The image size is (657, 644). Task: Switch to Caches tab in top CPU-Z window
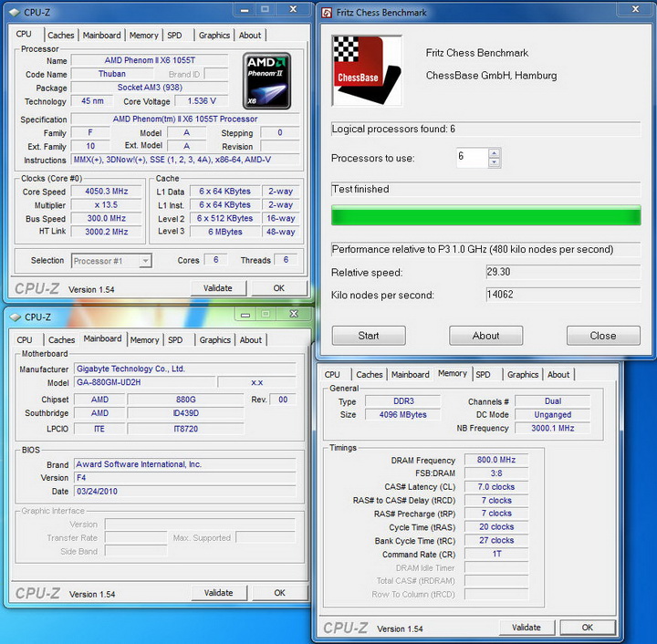[61, 36]
